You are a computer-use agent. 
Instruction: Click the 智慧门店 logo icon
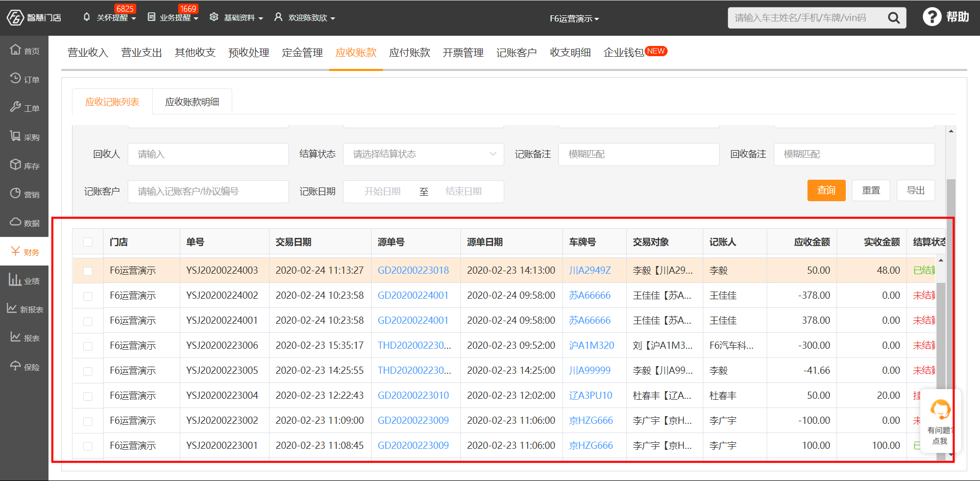(x=15, y=17)
